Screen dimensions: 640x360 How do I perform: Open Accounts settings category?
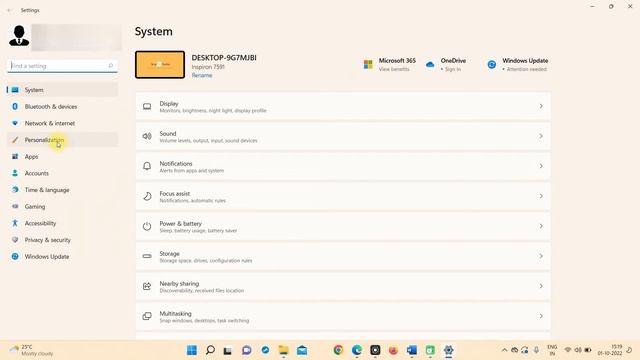point(62,173)
